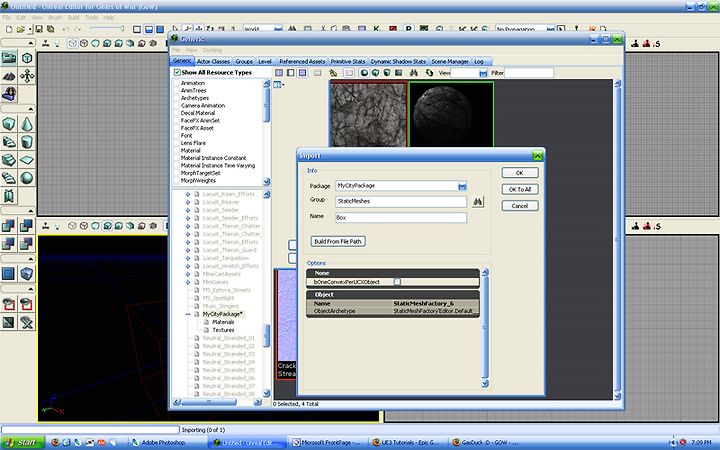Click the Add Special brush icon
This screenshot has width=720, height=450.
[9, 274]
